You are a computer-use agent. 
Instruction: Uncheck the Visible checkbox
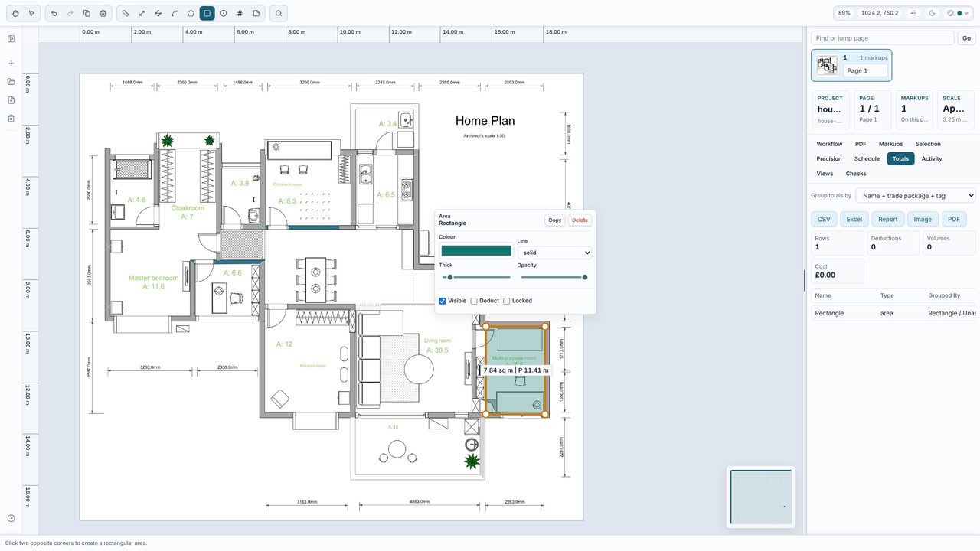(443, 301)
